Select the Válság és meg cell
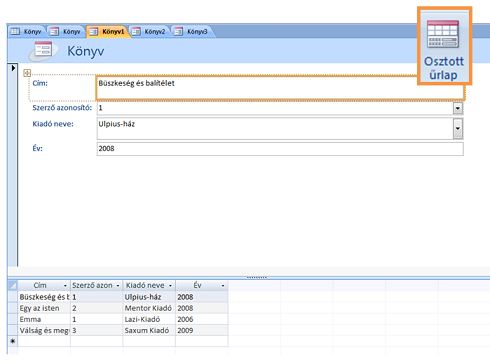Screen dimensions: 490x364 click(44, 330)
